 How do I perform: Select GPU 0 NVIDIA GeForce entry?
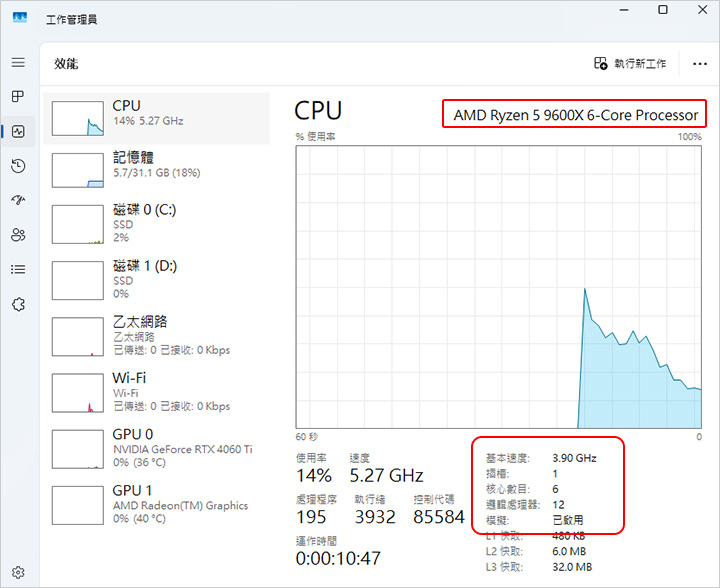coord(157,449)
